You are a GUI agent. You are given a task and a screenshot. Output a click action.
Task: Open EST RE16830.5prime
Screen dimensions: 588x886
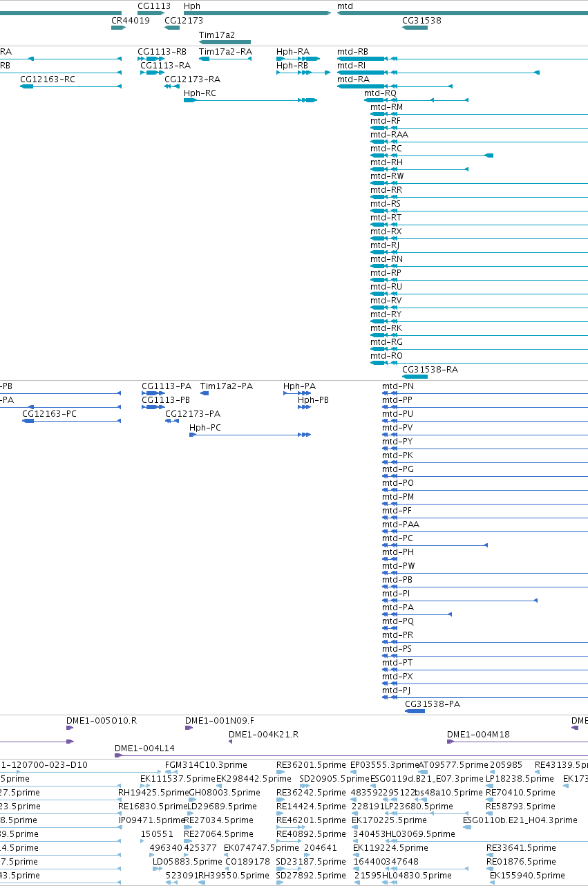pyautogui.click(x=153, y=806)
